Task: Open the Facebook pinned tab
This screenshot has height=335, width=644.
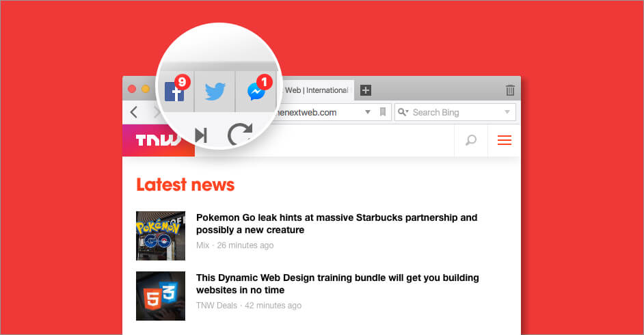Action: 174,91
